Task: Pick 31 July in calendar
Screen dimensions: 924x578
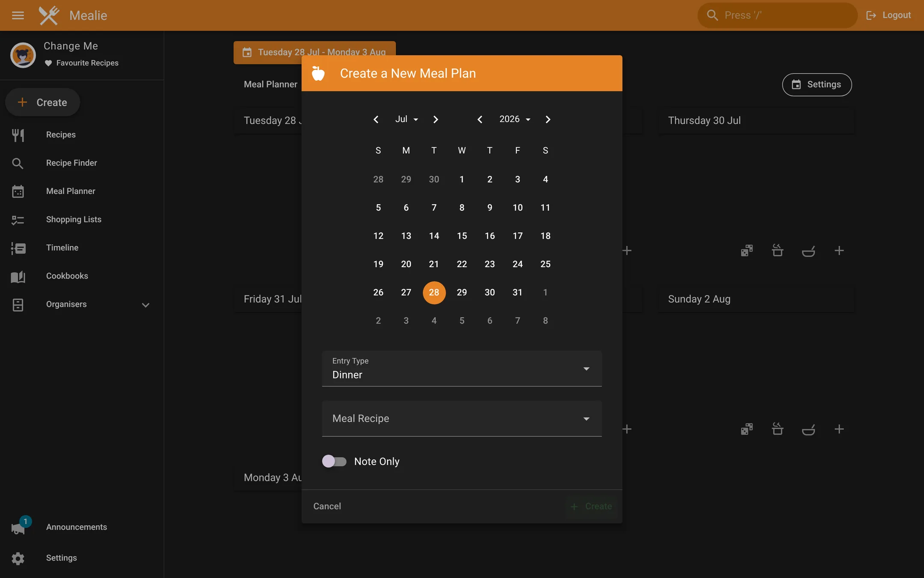Action: coord(518,292)
